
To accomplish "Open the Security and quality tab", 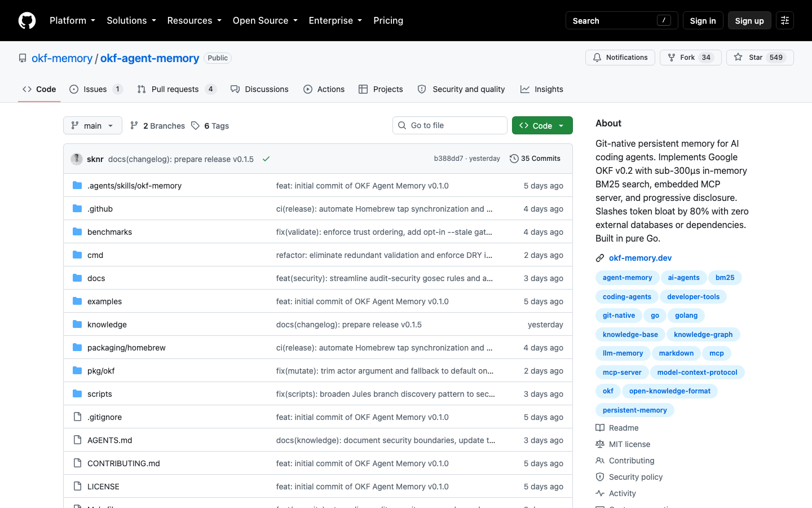I will (x=461, y=89).
